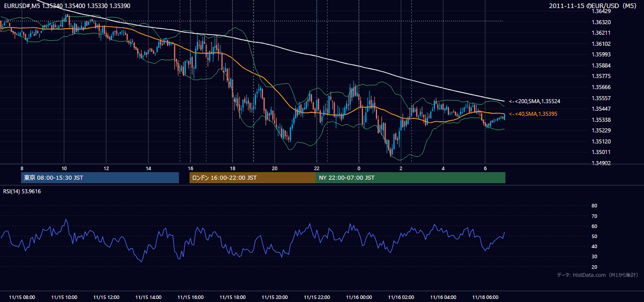Click price axis label 1.35229
The width and height of the screenshot is (644, 302).
click(601, 130)
